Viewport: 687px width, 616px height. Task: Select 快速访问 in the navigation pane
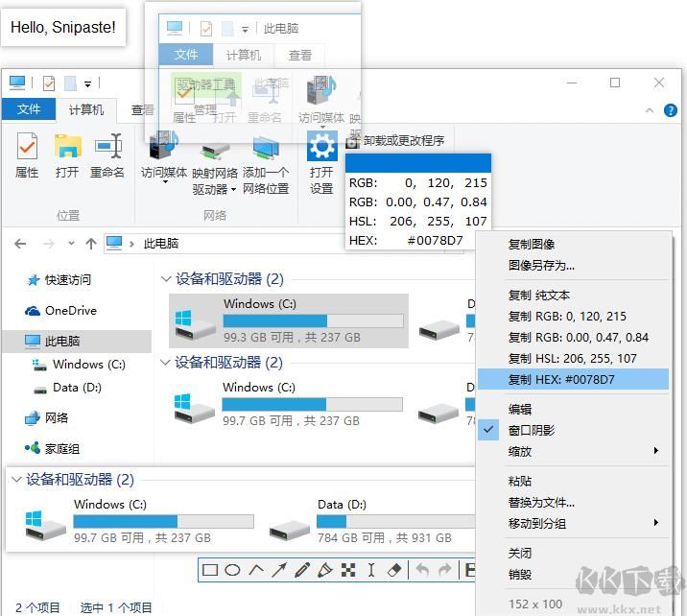(x=67, y=280)
